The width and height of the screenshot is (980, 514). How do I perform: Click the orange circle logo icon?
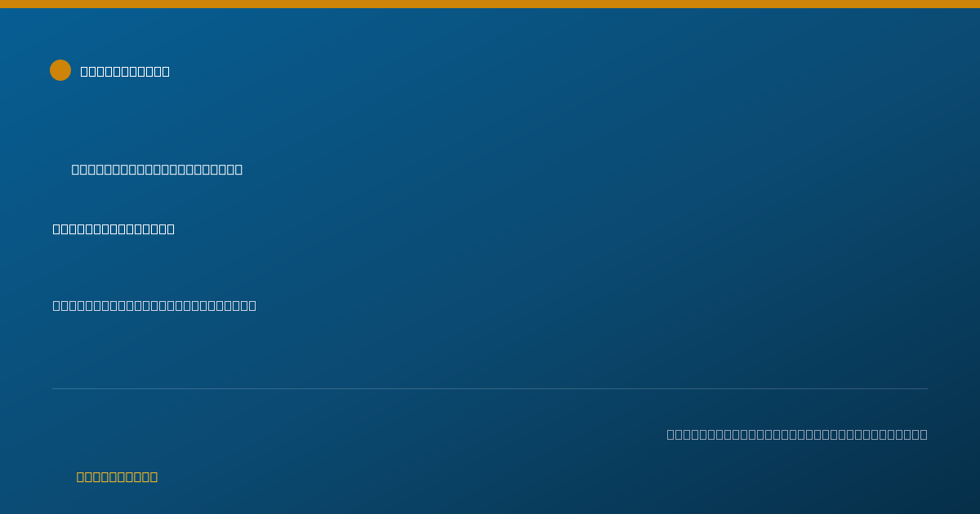tap(60, 70)
